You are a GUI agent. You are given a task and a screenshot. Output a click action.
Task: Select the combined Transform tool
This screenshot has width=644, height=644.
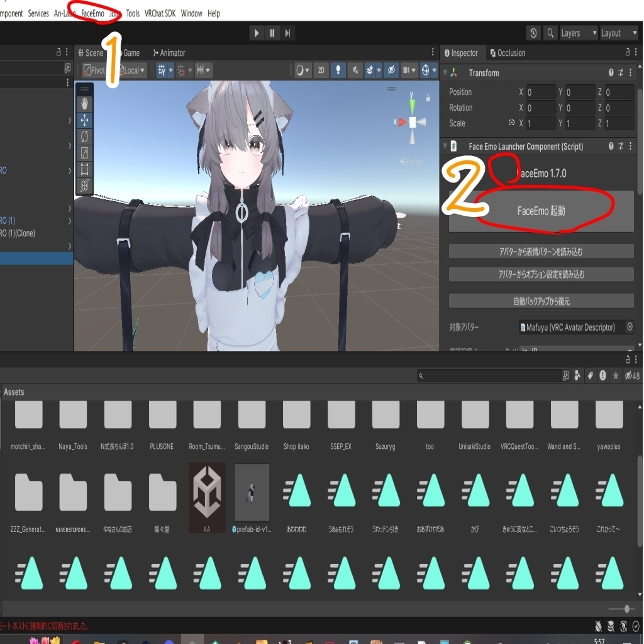pos(84,186)
